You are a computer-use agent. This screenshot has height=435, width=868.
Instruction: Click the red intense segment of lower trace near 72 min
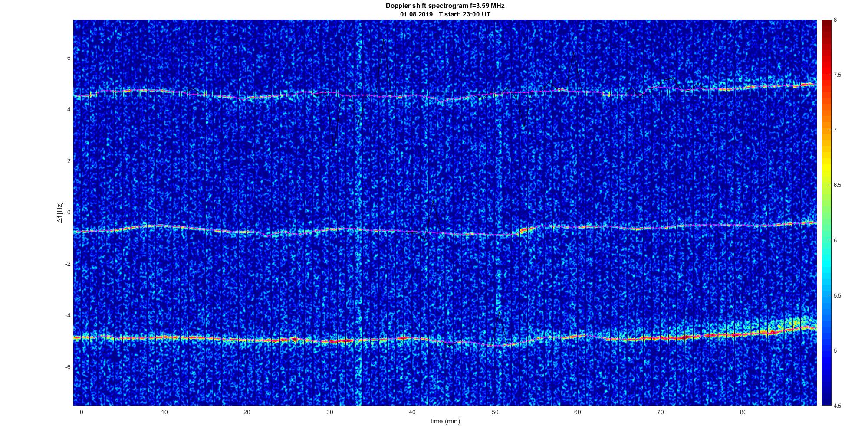pyautogui.click(x=685, y=337)
